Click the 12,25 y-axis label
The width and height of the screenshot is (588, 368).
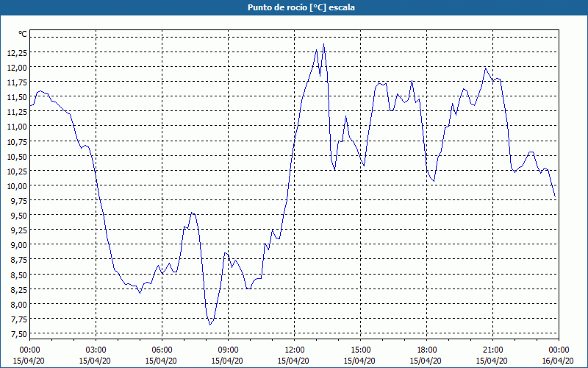pos(17,52)
